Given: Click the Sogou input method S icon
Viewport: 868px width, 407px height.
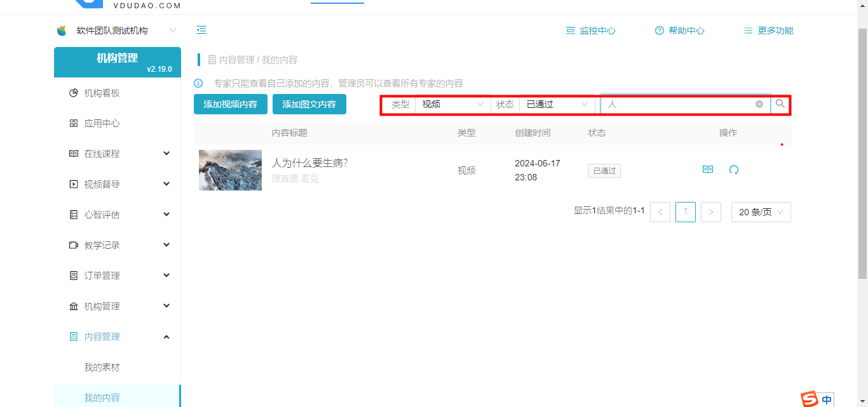Looking at the screenshot, I should (809, 399).
